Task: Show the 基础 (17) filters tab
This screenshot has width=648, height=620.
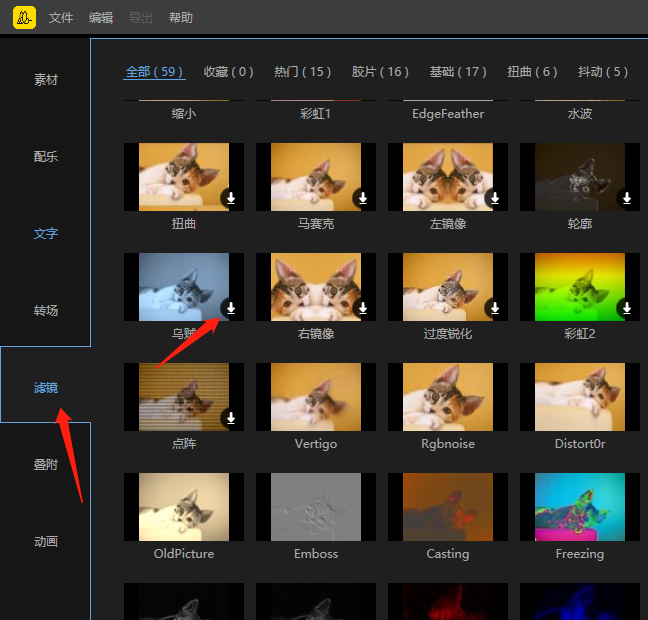Action: click(x=458, y=72)
